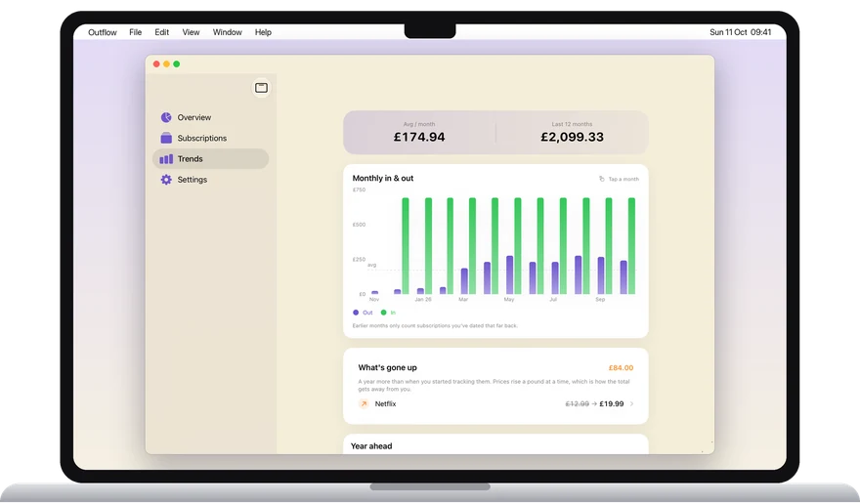Select the green bar above Jan 26
Viewport: 860px width, 504px height.
click(428, 246)
